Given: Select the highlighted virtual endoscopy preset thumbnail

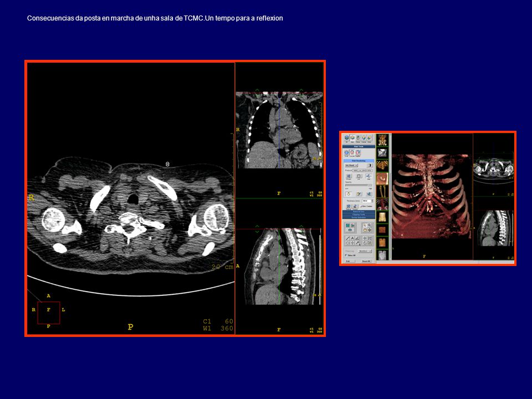Looking at the screenshot, I should click(x=382, y=179).
